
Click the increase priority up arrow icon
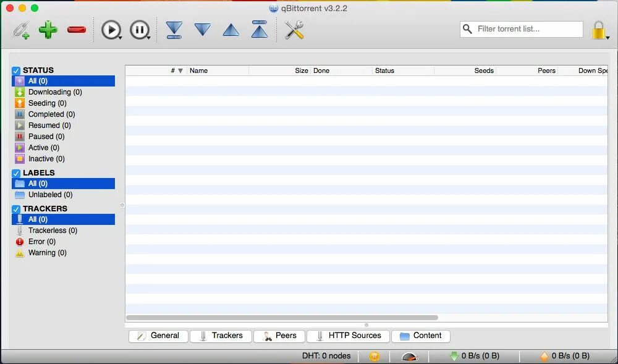[x=231, y=30]
